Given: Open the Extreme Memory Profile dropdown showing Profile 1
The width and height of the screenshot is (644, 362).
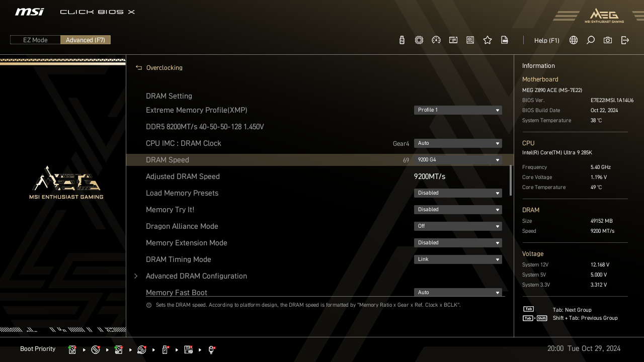Looking at the screenshot, I should pos(458,110).
